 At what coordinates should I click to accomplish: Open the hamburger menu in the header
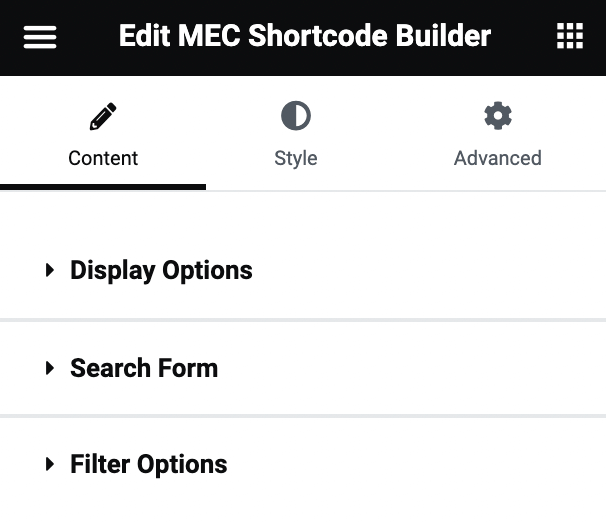tap(40, 38)
